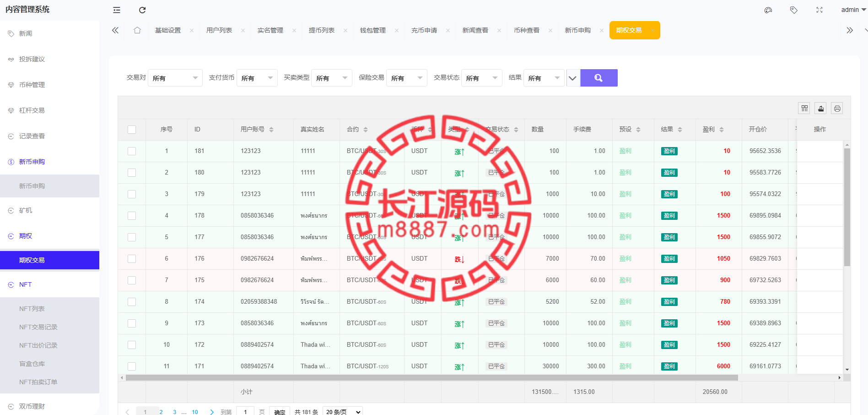This screenshot has width=868, height=415.
Task: Go to home tab icon
Action: coord(137,30)
